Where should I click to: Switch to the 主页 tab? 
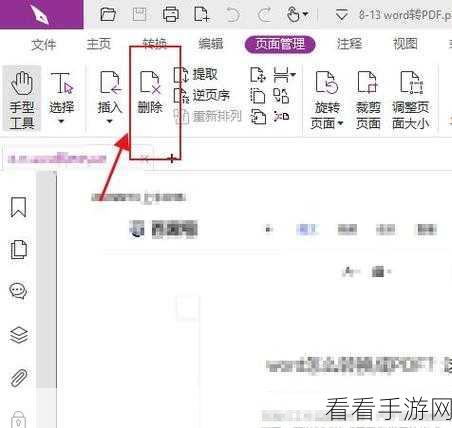pos(99,44)
